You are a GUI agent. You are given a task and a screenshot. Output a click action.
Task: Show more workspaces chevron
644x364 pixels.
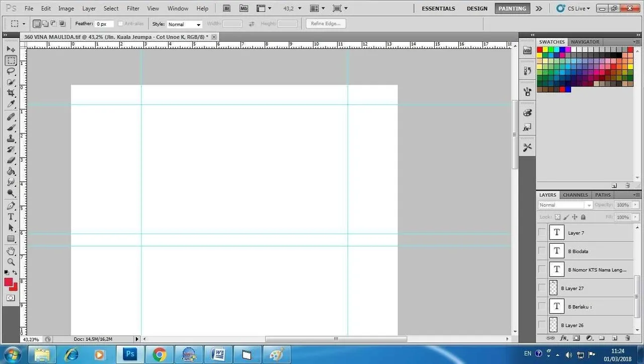click(x=539, y=9)
